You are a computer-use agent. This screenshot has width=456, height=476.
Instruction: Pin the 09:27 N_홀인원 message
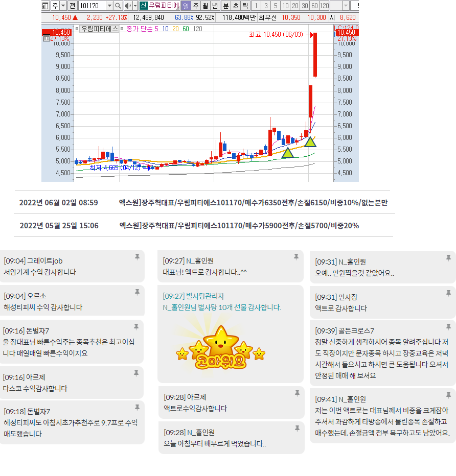[x=296, y=257]
